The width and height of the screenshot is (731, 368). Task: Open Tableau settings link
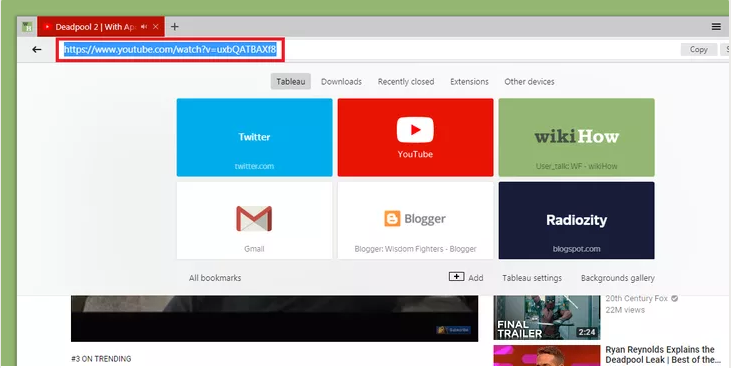pyautogui.click(x=532, y=278)
